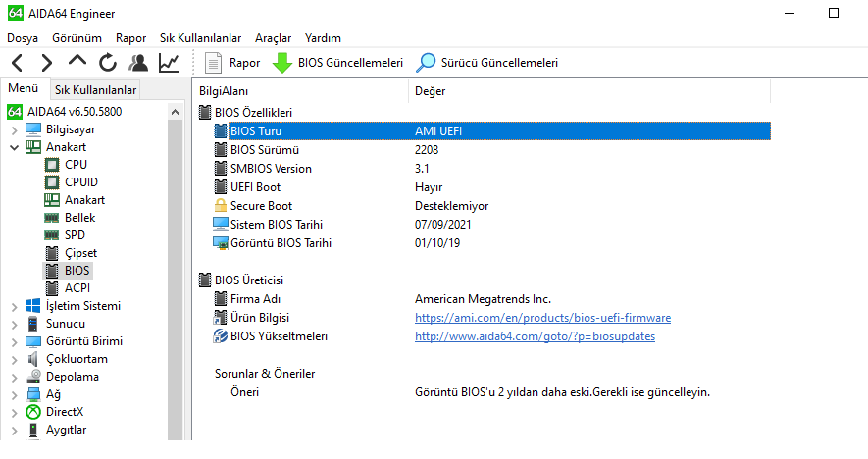Select the UEFI Boot row

[491, 187]
